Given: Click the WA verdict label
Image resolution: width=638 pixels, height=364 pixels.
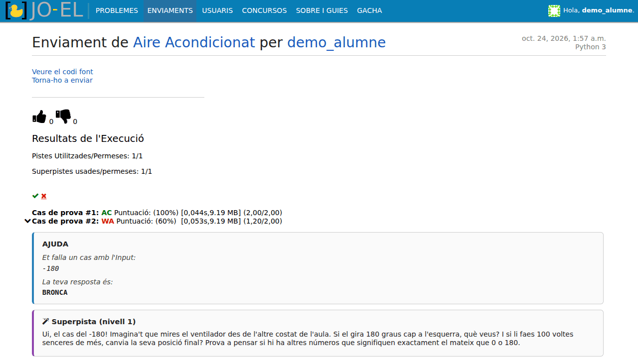Looking at the screenshot, I should 108,221.
